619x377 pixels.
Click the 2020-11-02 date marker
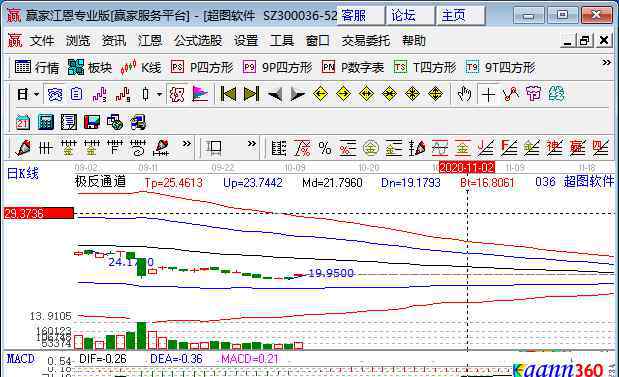coord(467,167)
